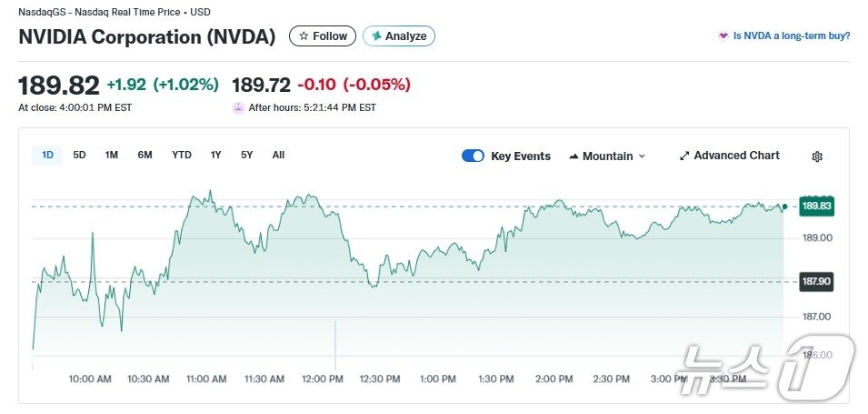Select the 1M range tab
Image resolution: width=868 pixels, height=414 pixels.
point(111,155)
